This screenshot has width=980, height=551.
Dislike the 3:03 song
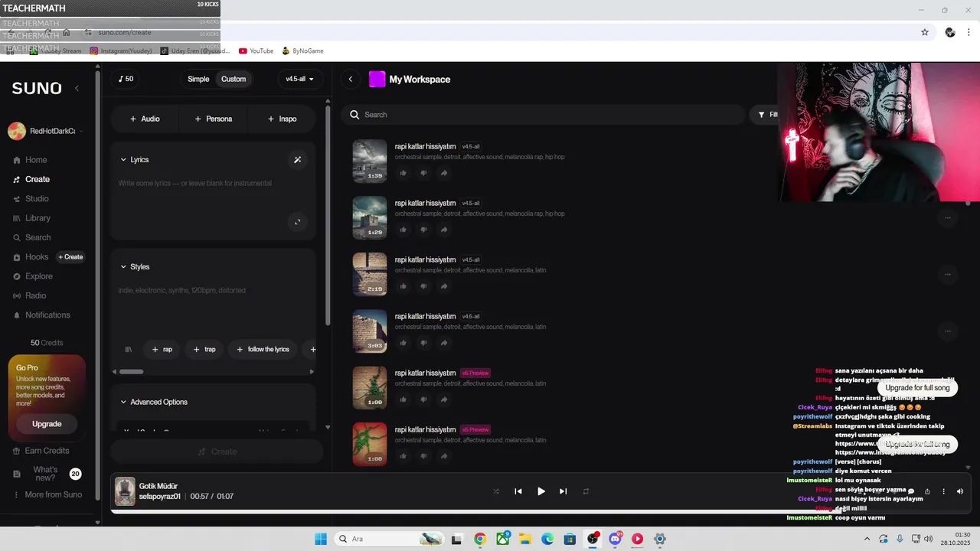pyautogui.click(x=423, y=343)
